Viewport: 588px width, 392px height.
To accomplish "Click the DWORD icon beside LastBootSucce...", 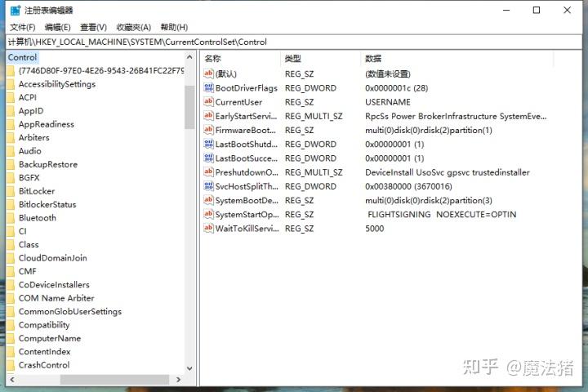I will (208, 158).
